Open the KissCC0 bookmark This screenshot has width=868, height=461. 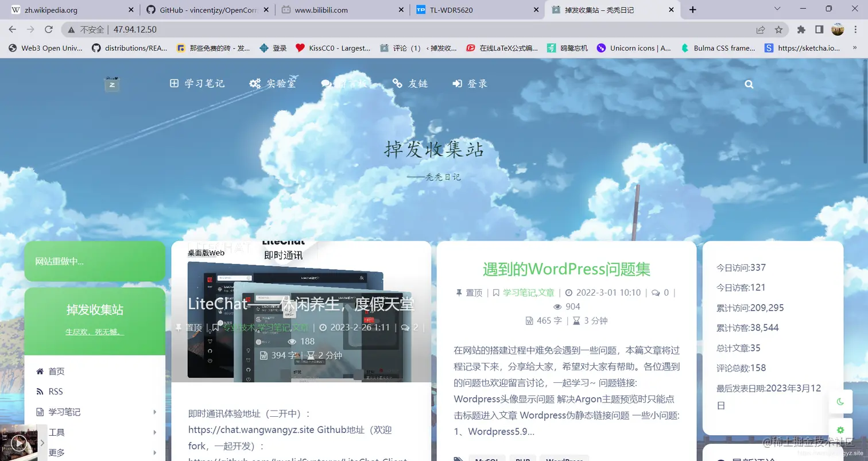334,48
